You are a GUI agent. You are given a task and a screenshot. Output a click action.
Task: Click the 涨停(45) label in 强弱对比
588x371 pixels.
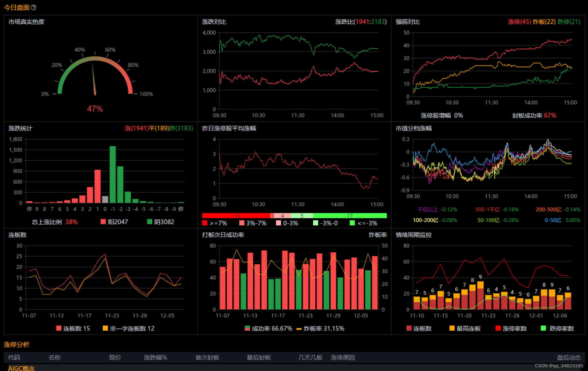[519, 22]
